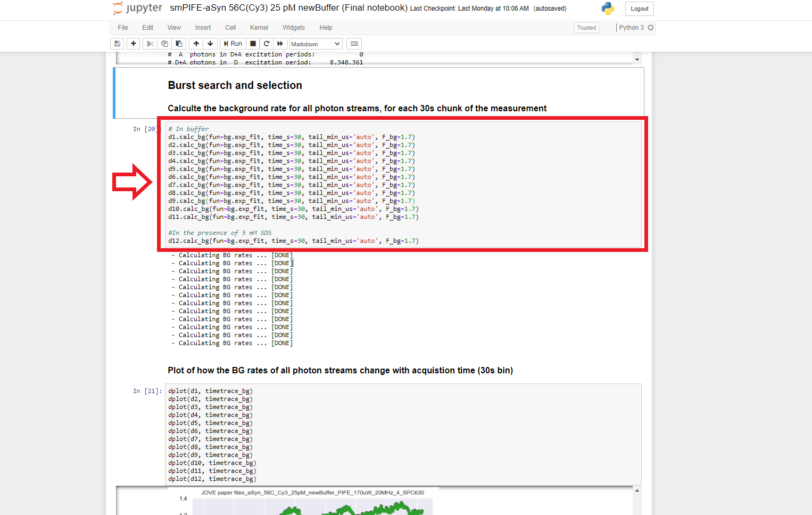The width and height of the screenshot is (812, 515).
Task: Cut the selected cell using the scissors icon
Action: click(150, 44)
